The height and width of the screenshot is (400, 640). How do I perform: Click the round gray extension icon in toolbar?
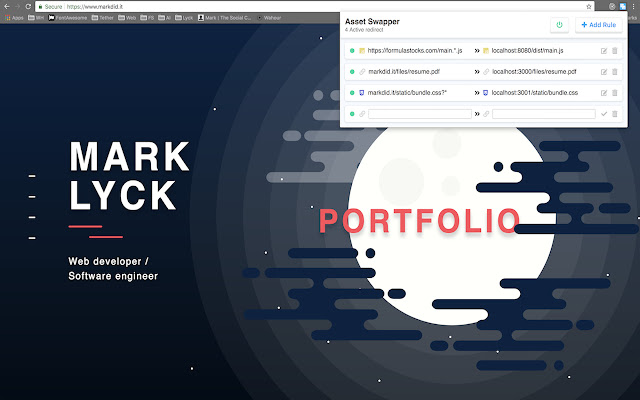(x=612, y=6)
